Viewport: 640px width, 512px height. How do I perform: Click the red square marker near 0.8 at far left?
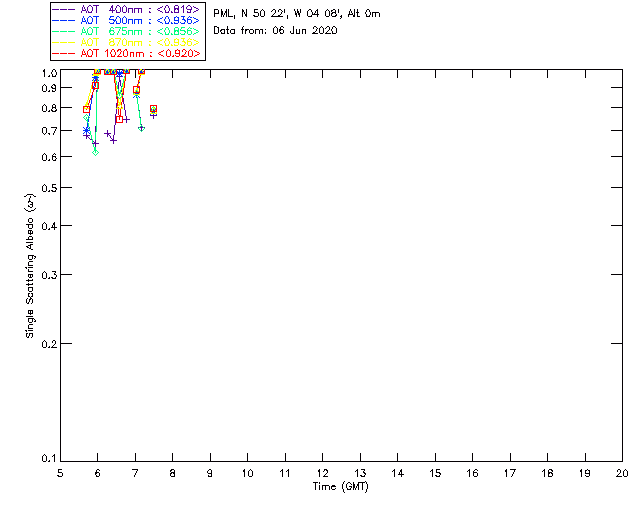pos(86,109)
